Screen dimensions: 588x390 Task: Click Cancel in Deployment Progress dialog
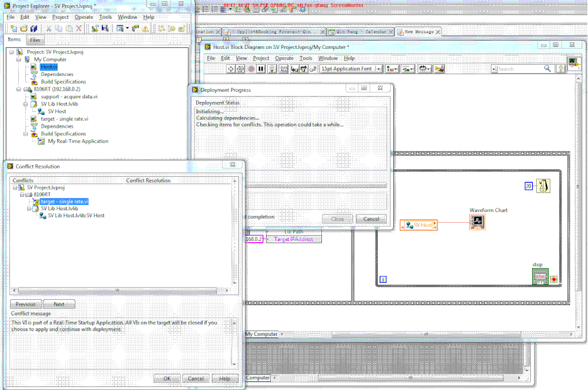(x=371, y=219)
